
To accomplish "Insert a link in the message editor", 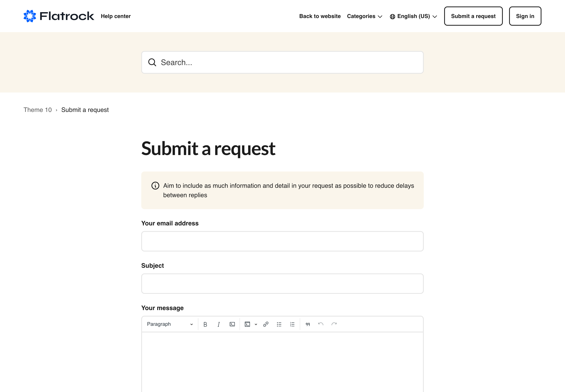I will click(x=266, y=324).
